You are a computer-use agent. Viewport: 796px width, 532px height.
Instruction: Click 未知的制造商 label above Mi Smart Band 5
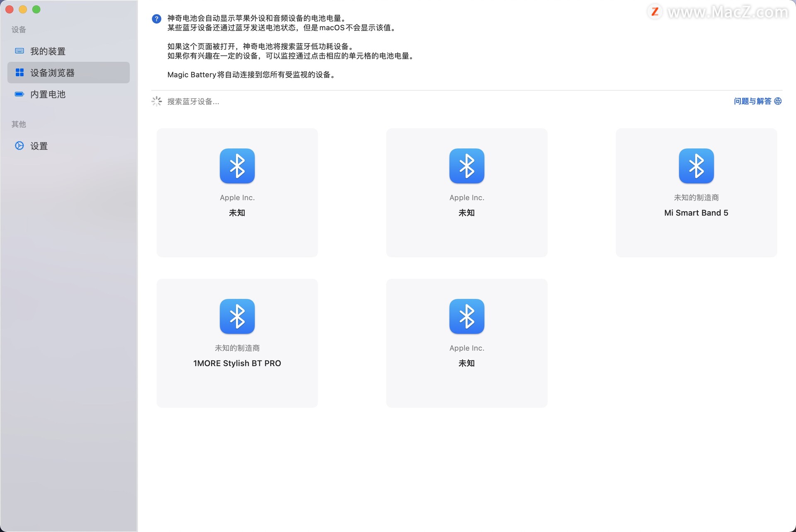click(696, 198)
